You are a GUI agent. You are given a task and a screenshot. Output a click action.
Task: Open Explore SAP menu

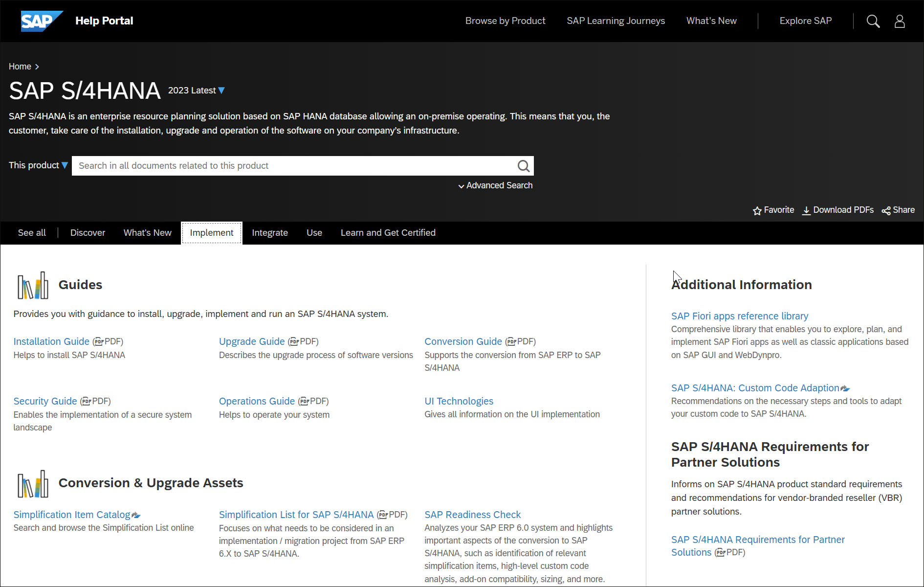click(x=805, y=21)
